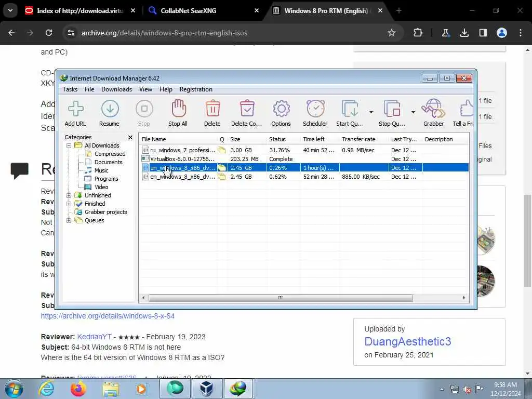The height and width of the screenshot is (399, 532).
Task: Select Grabber projects in tree
Action: (105, 212)
